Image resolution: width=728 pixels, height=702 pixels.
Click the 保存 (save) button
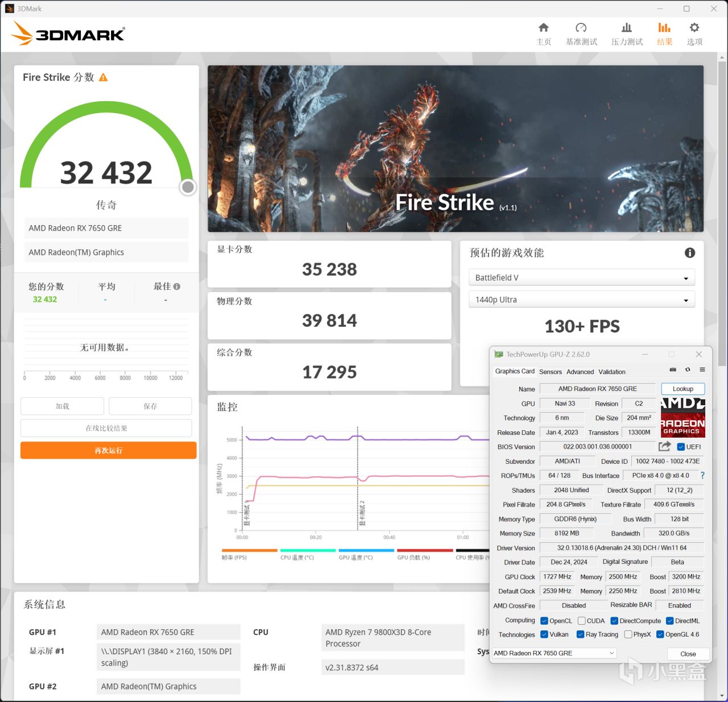150,406
